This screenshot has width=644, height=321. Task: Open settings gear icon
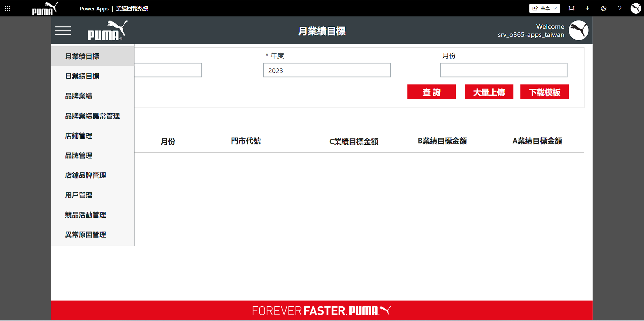(x=603, y=8)
